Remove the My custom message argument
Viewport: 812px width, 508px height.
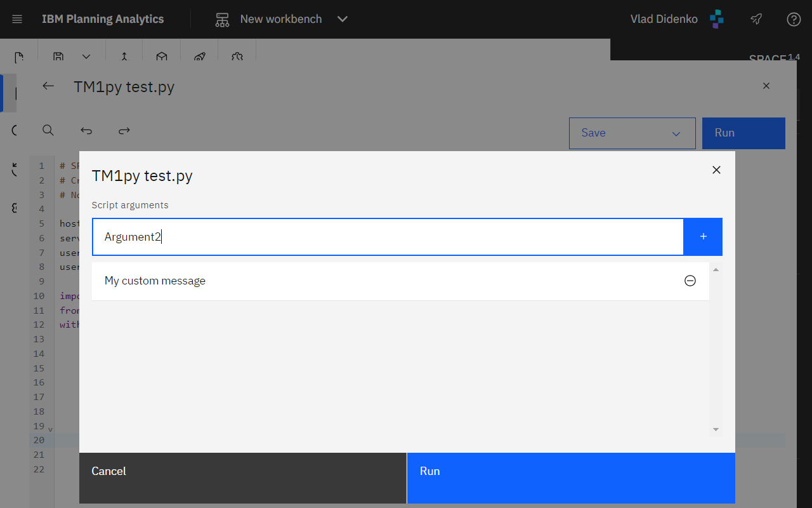690,281
